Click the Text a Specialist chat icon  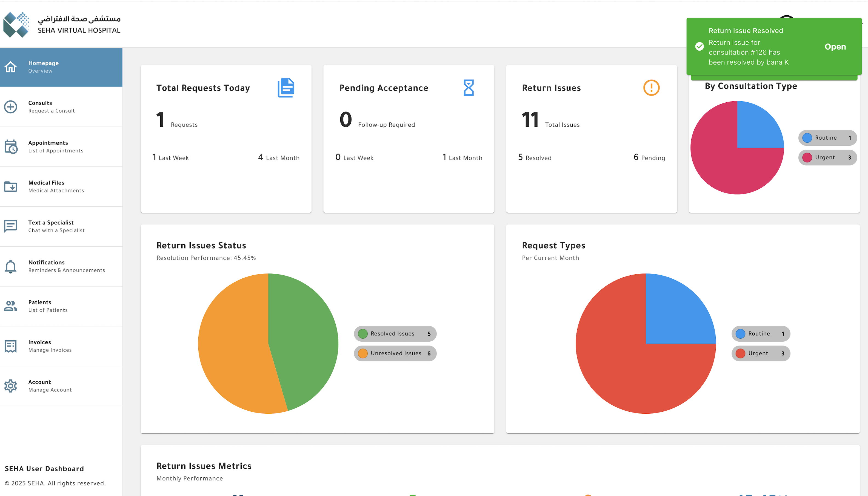[x=11, y=226]
